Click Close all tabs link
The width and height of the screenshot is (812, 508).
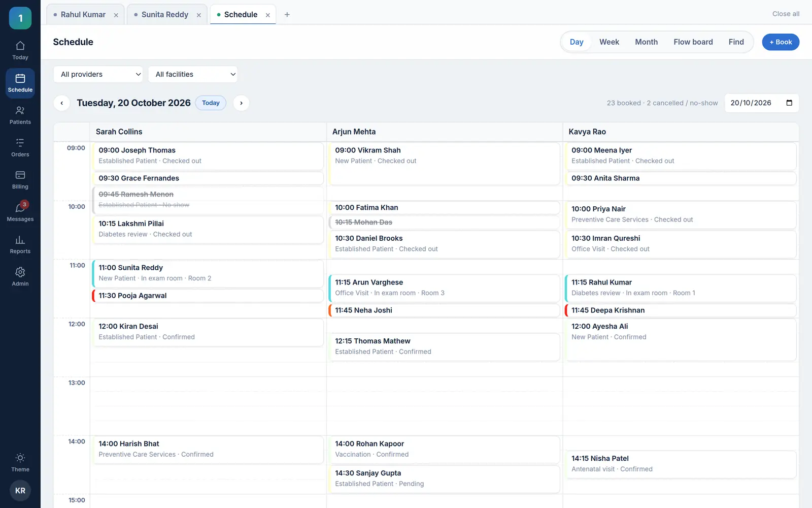click(x=786, y=14)
